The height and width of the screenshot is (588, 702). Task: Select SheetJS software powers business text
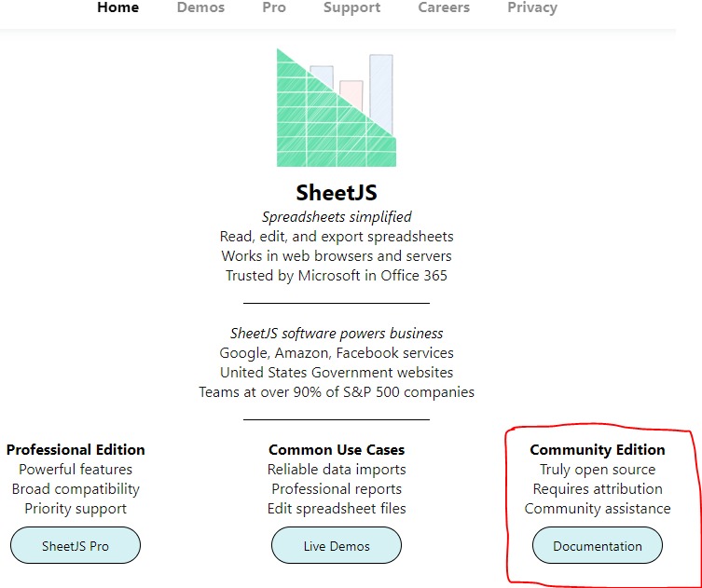point(337,333)
